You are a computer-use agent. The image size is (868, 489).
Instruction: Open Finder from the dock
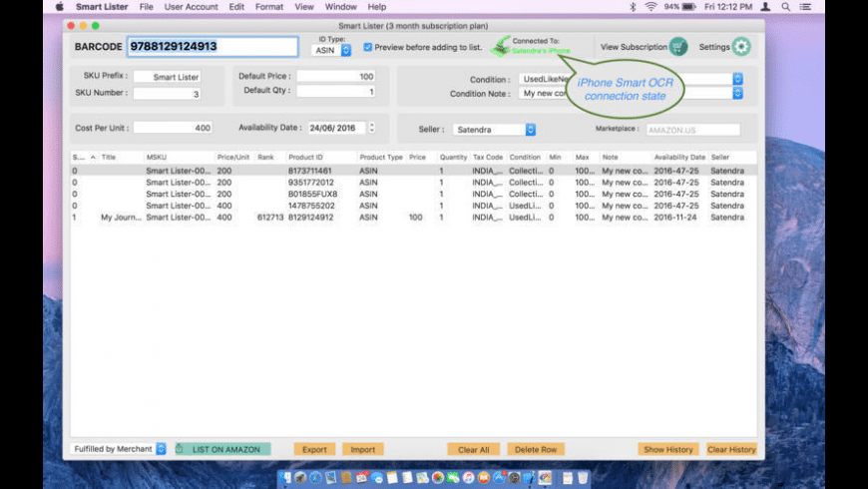pos(285,477)
